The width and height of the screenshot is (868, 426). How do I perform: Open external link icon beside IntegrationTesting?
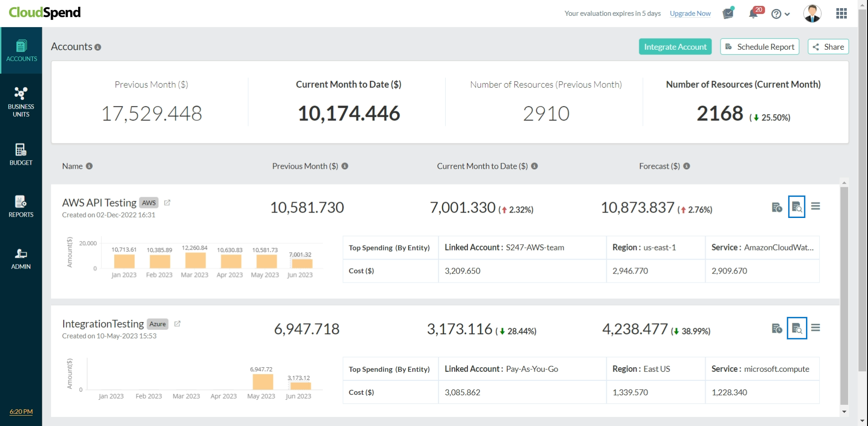point(177,324)
